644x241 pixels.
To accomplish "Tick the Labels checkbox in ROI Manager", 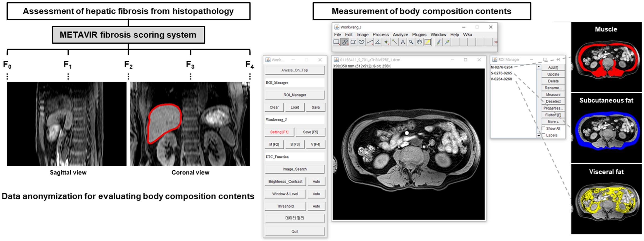I will (x=544, y=135).
